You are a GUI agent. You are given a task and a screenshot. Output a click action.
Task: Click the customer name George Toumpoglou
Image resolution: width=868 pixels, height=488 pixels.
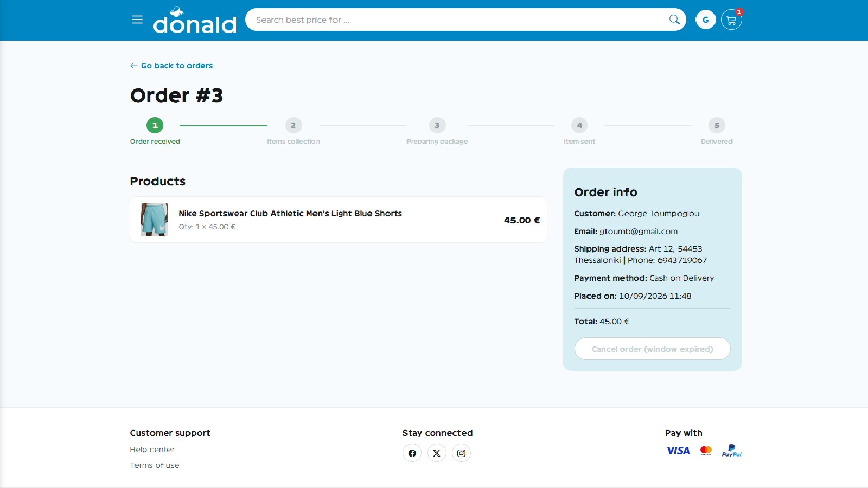point(659,214)
